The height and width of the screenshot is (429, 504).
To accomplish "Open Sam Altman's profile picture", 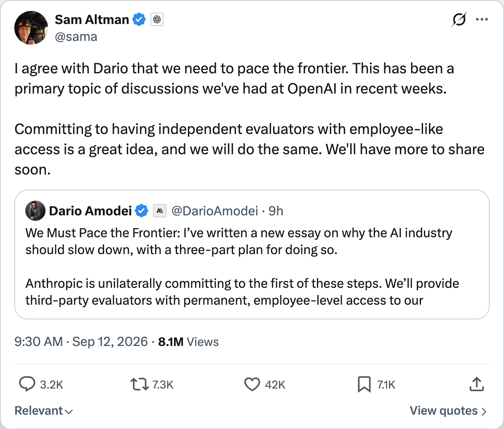I will (x=31, y=28).
